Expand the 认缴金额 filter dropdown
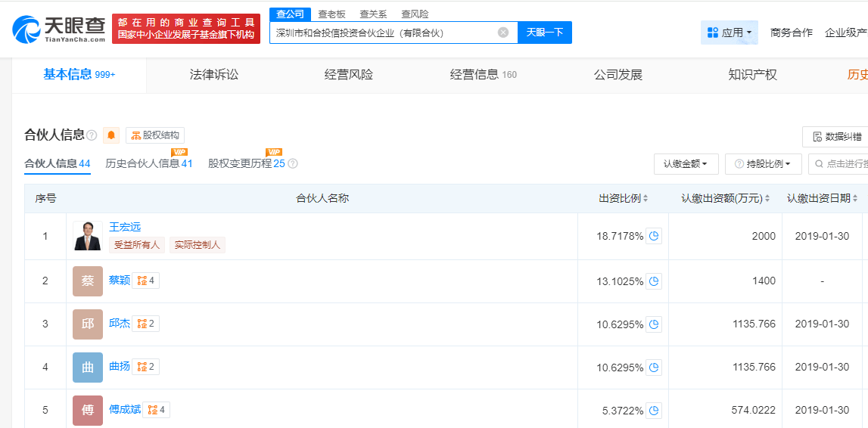 click(x=686, y=163)
